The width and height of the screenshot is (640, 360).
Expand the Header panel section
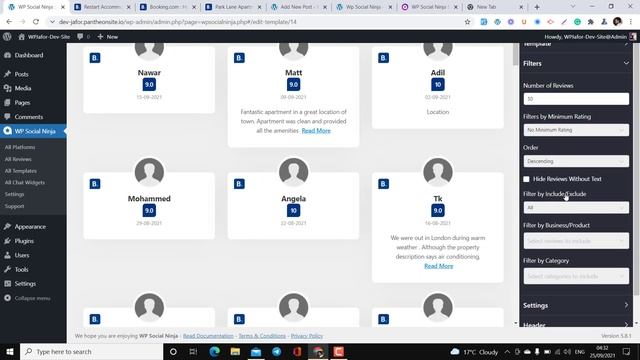(x=576, y=324)
